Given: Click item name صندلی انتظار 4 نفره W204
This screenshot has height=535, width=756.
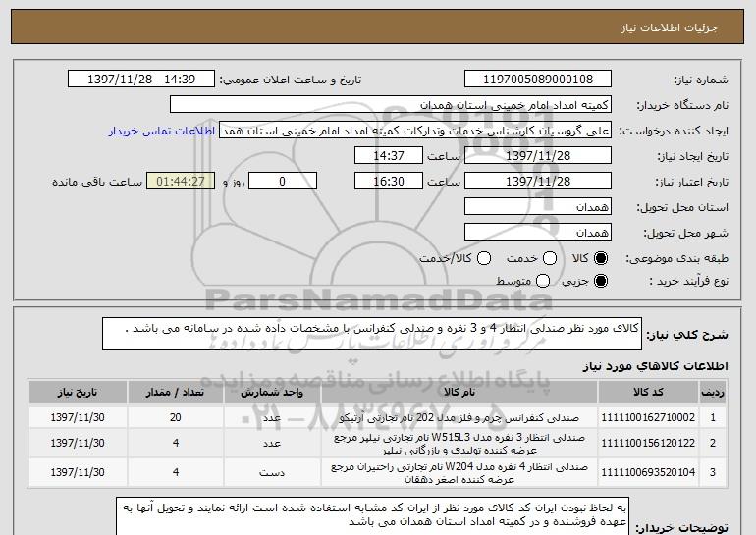Looking at the screenshot, I should (459, 473).
